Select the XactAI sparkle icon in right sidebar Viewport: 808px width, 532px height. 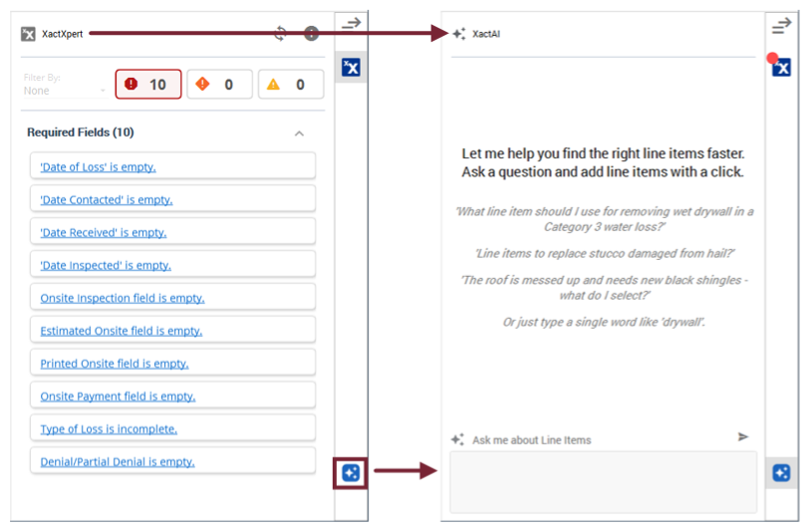[x=781, y=472]
